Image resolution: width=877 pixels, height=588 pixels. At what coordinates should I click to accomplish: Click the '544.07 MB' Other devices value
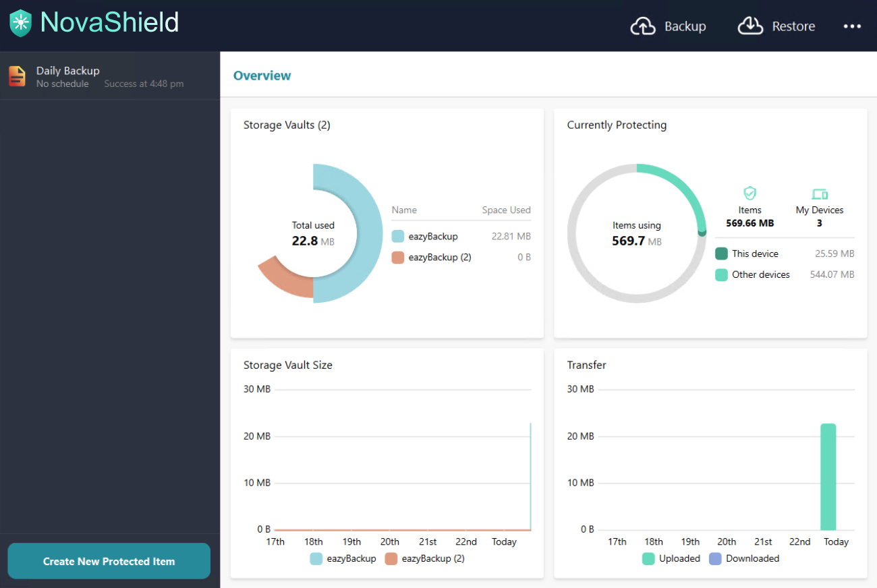tap(832, 274)
